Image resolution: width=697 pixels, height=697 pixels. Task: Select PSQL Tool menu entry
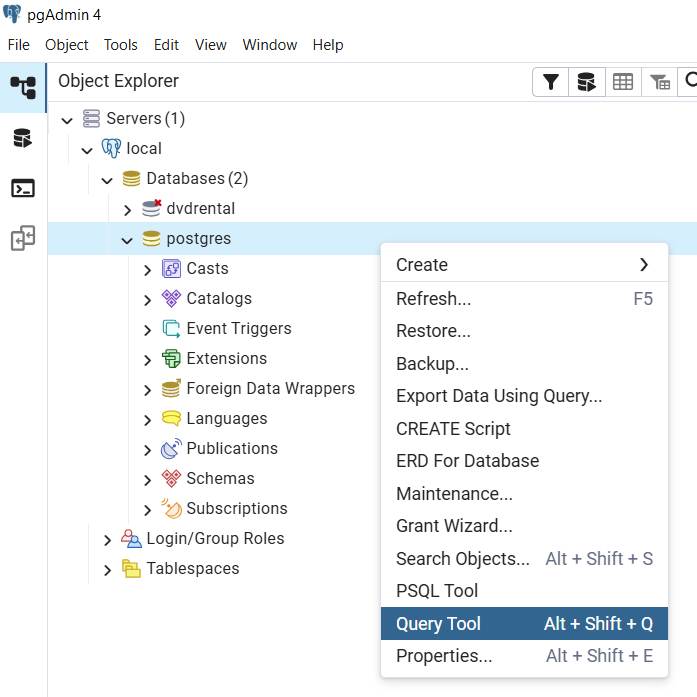point(524,591)
